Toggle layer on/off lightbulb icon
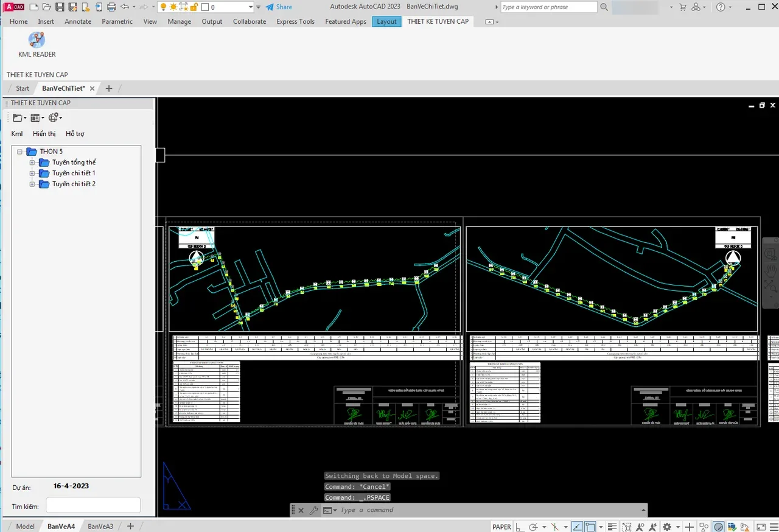Viewport: 779px width, 532px height. click(x=163, y=7)
